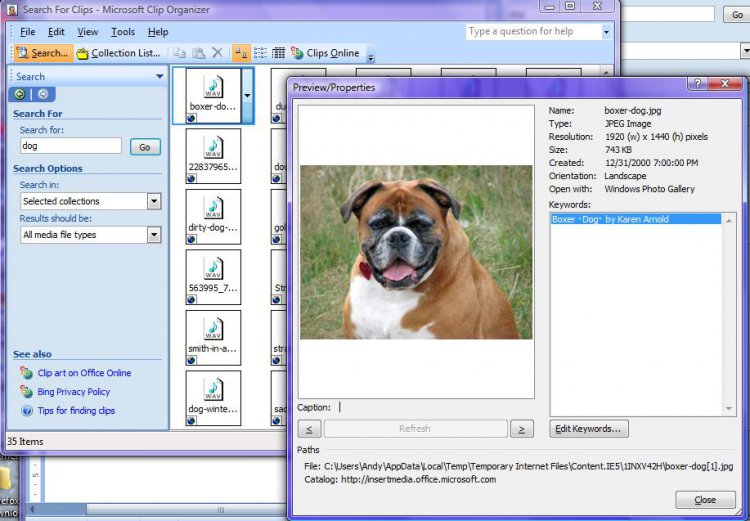Select the keyword Boxer Dog by Karen Arnold
The width and height of the screenshot is (750, 521).
click(x=636, y=220)
